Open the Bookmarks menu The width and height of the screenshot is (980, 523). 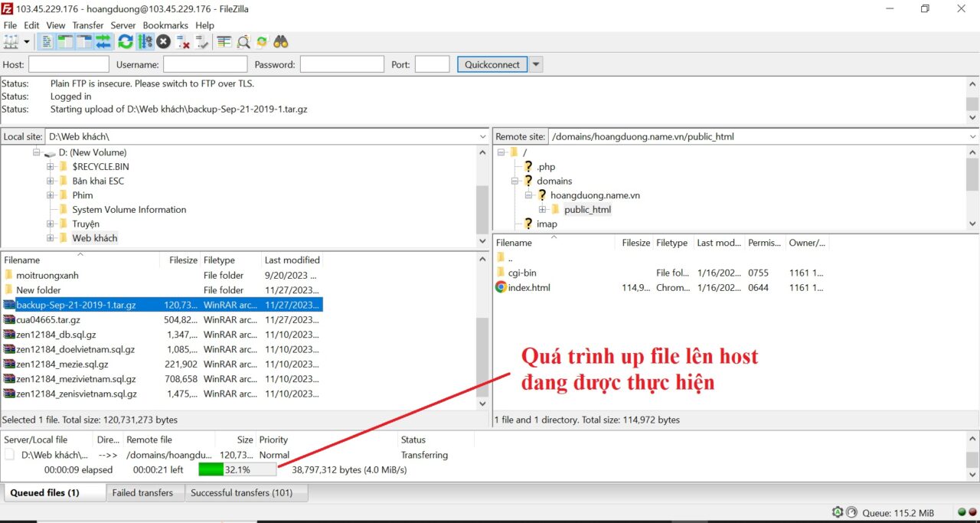click(x=165, y=25)
